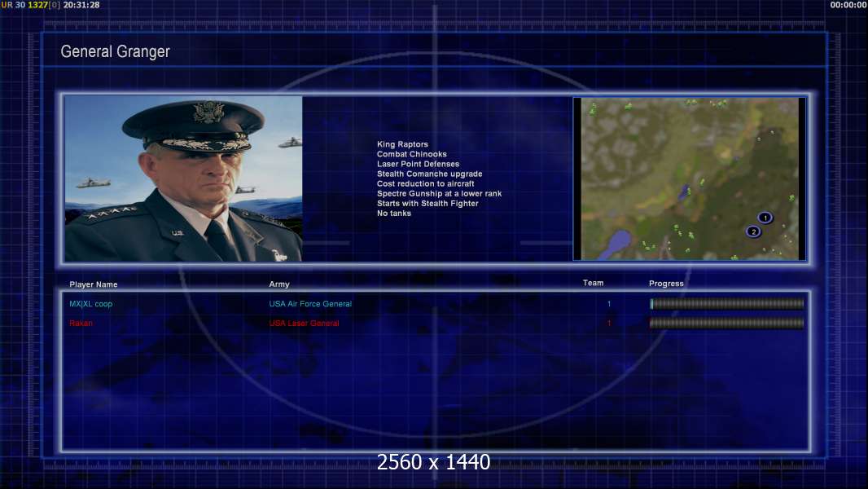Click the Player Name column header
The height and width of the screenshot is (489, 868).
pyautogui.click(x=94, y=284)
